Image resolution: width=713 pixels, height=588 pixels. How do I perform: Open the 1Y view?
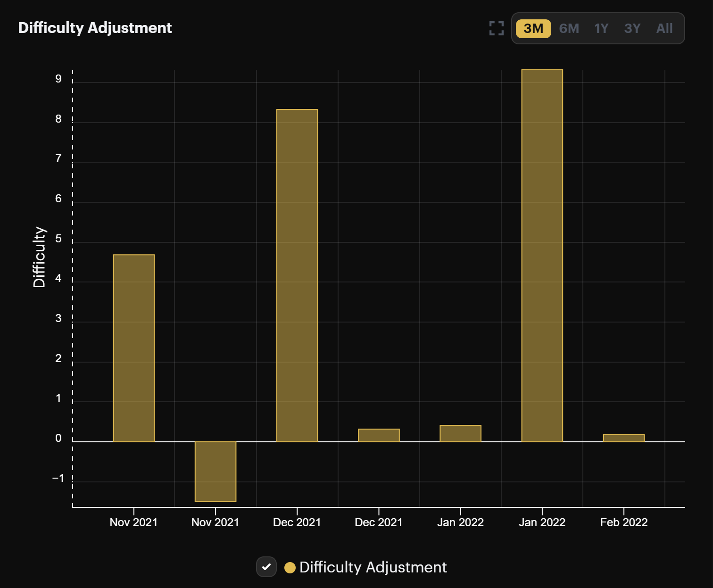pyautogui.click(x=601, y=28)
